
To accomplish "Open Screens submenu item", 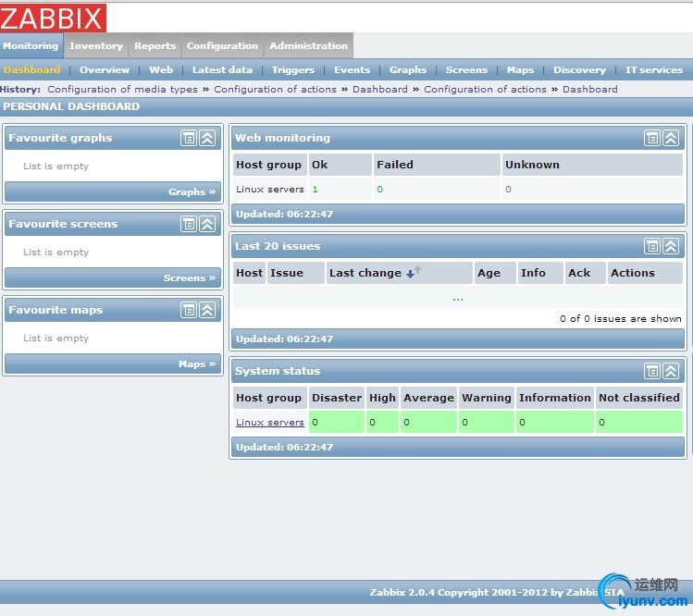I will [x=466, y=69].
